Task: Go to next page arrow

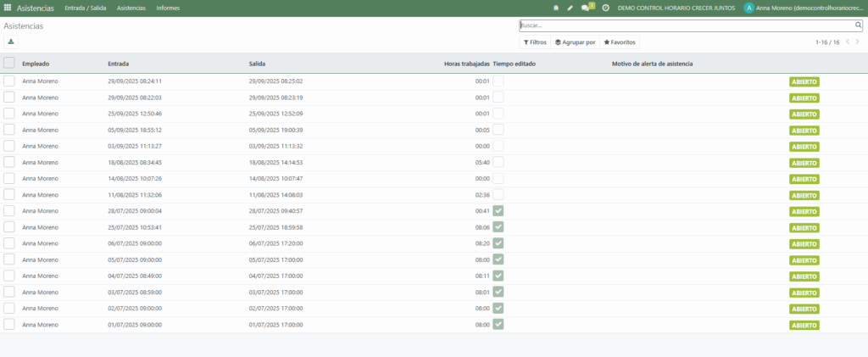Action: pyautogui.click(x=857, y=42)
